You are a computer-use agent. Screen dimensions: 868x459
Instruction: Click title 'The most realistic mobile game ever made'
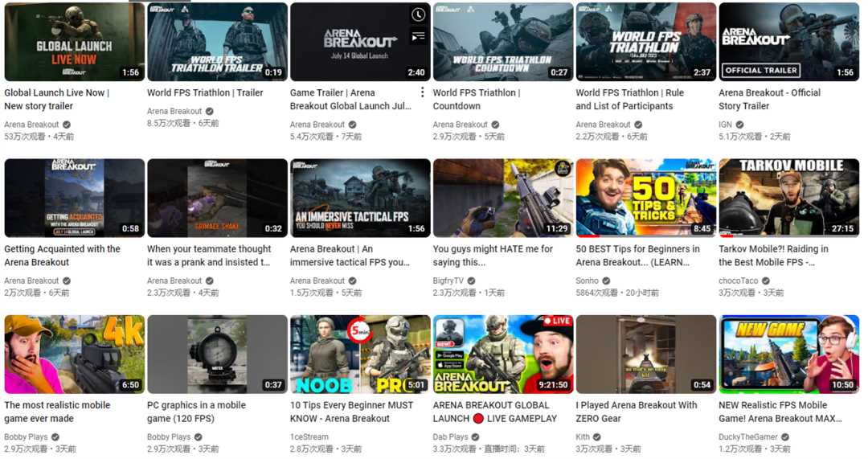pos(57,412)
